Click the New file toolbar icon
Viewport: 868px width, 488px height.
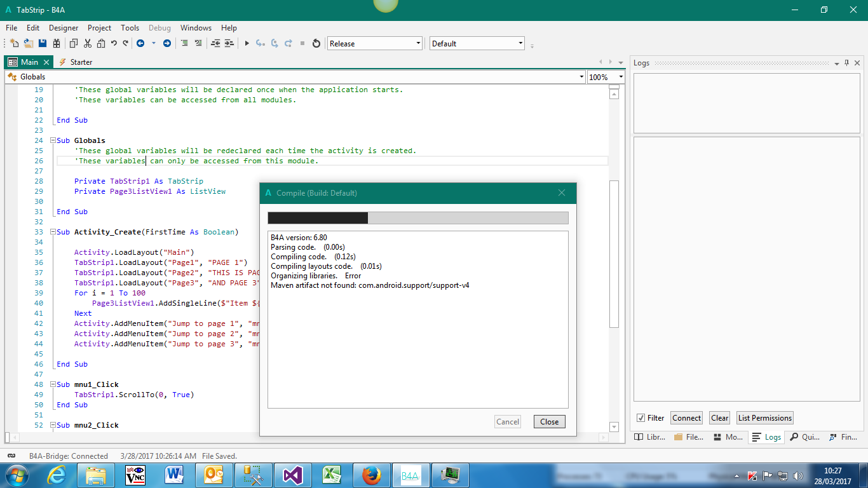[14, 43]
